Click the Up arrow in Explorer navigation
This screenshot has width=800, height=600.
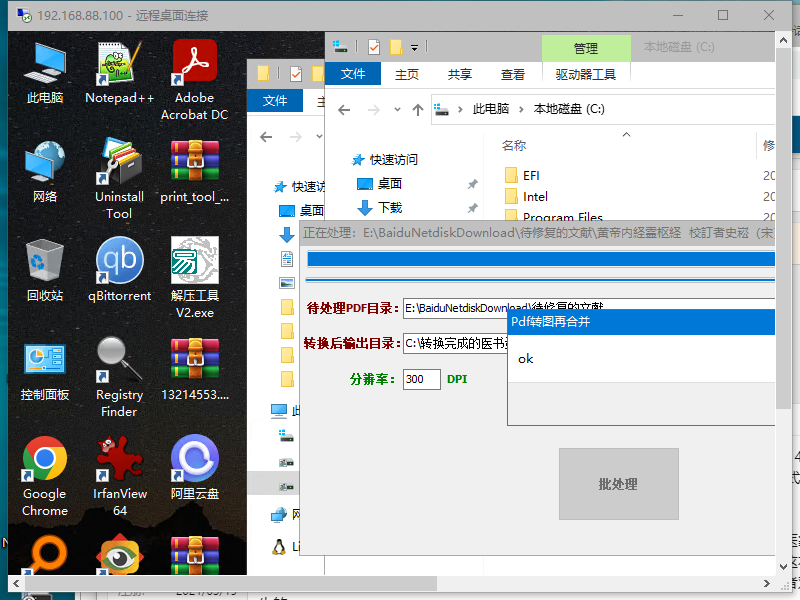click(x=417, y=109)
